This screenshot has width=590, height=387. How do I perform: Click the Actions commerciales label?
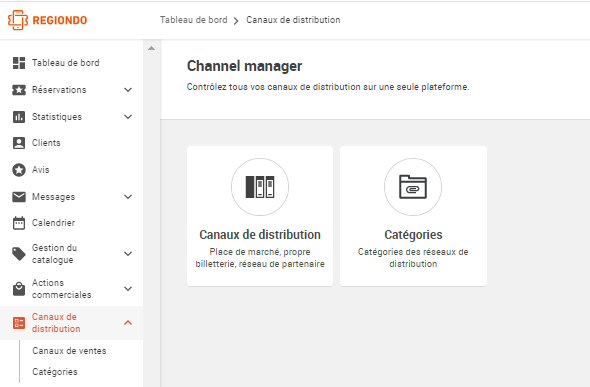(x=61, y=289)
